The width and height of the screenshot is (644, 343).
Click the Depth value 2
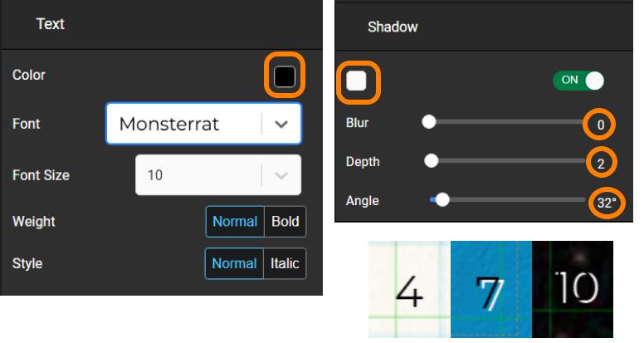601,164
